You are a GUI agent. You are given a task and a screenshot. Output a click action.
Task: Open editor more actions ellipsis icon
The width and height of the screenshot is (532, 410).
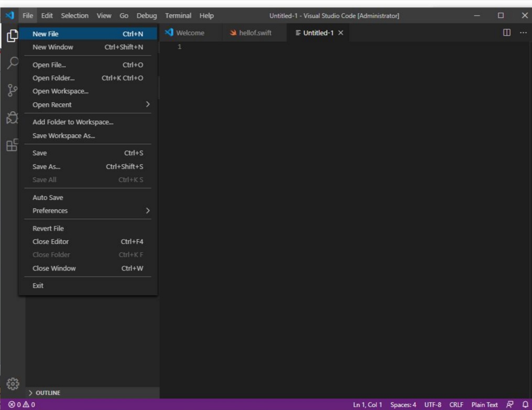(523, 32)
